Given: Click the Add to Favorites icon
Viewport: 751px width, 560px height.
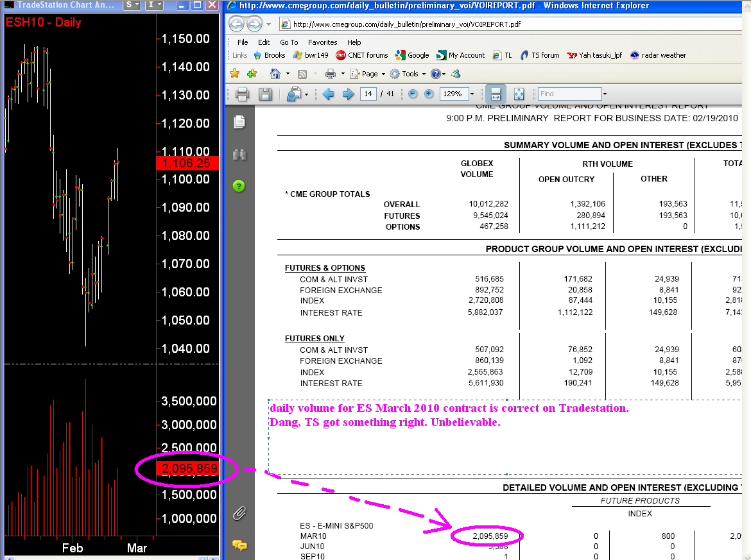Looking at the screenshot, I should tap(252, 73).
